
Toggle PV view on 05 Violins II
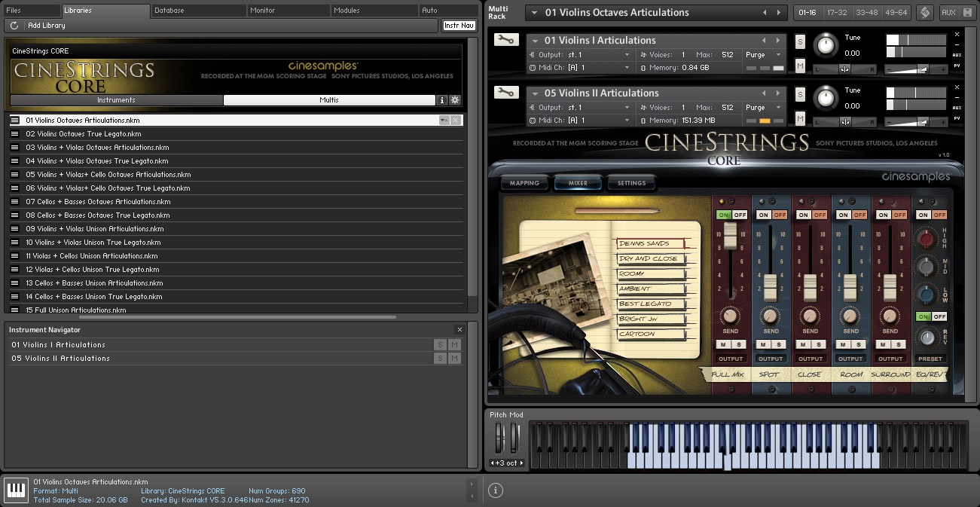coord(957,119)
